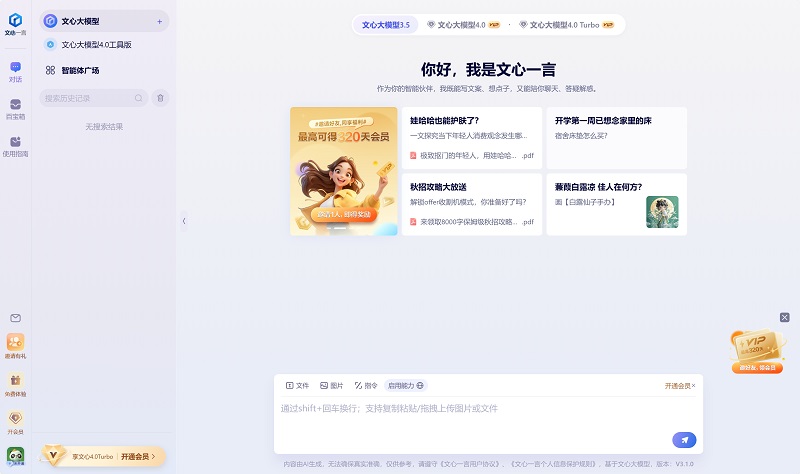Select 文心大模型4.0 Turbo model tab

coord(566,24)
